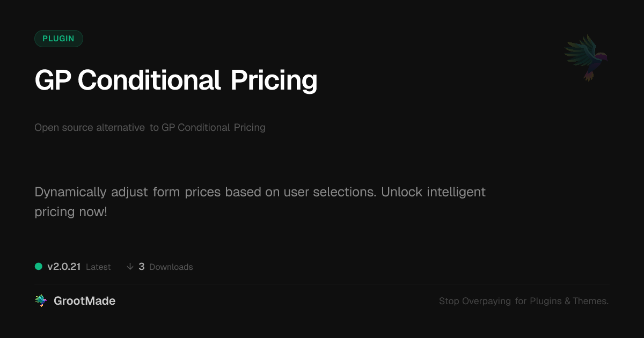Click the small GrootMade bird icon
This screenshot has height=338, width=644.
coord(40,301)
